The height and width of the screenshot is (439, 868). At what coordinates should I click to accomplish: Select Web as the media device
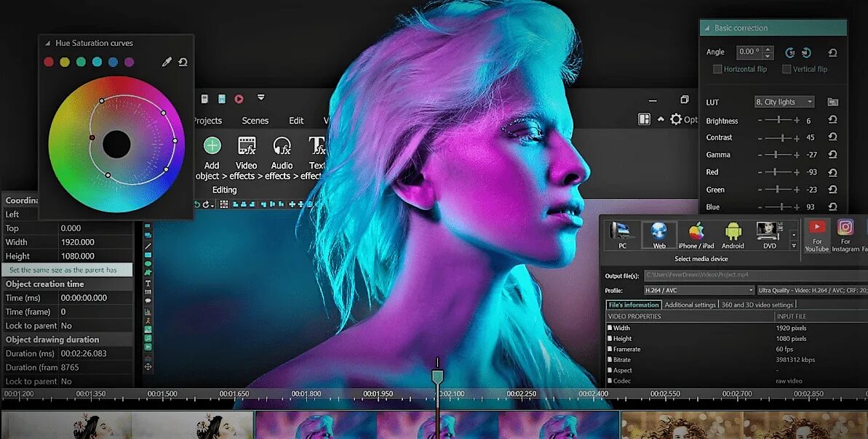coord(658,235)
